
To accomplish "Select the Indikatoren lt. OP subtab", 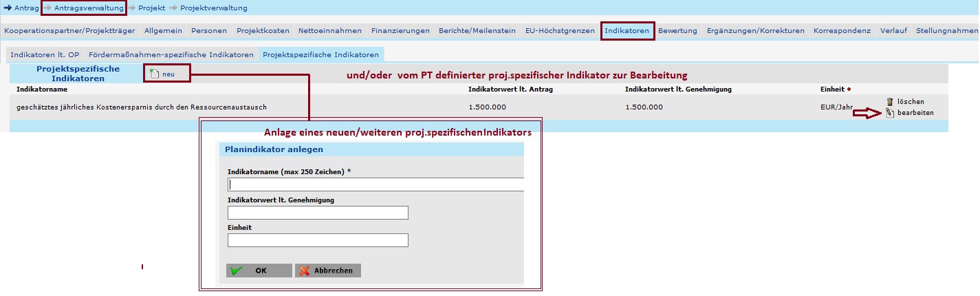I will pos(45,54).
